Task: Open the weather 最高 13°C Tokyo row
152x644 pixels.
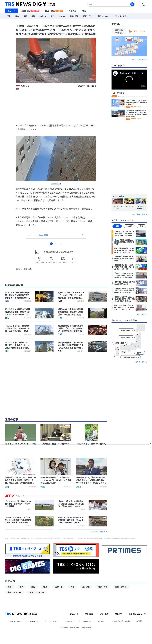Action: [x=129, y=31]
